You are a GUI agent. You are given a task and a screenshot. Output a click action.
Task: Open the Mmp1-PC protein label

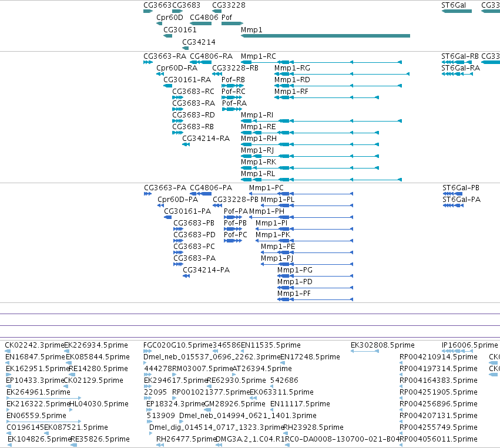[x=266, y=188]
